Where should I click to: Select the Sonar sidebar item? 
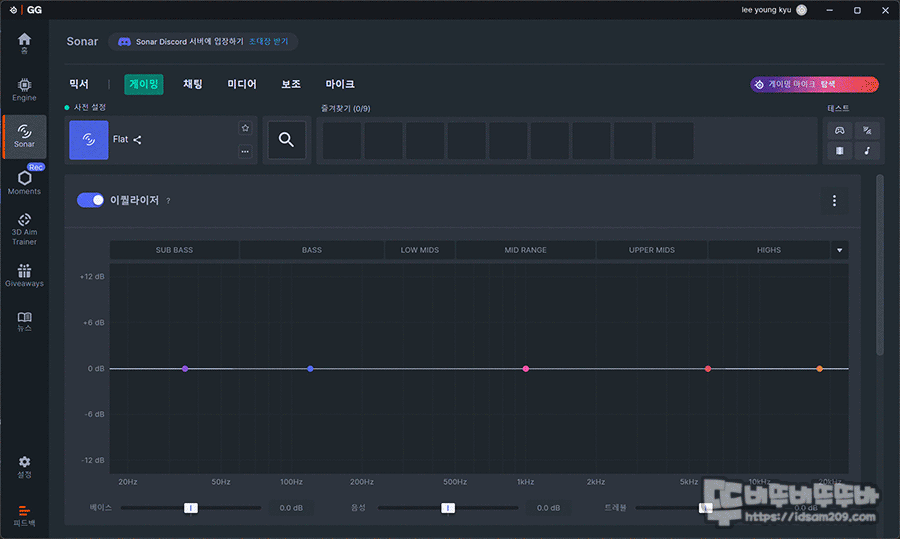click(x=24, y=137)
